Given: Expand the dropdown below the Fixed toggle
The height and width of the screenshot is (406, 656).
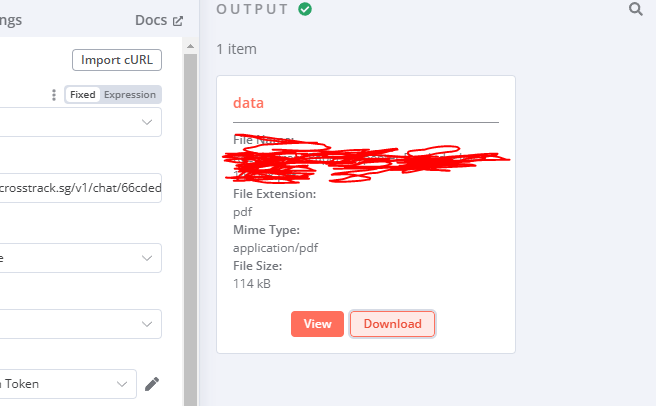Looking at the screenshot, I should [80, 122].
